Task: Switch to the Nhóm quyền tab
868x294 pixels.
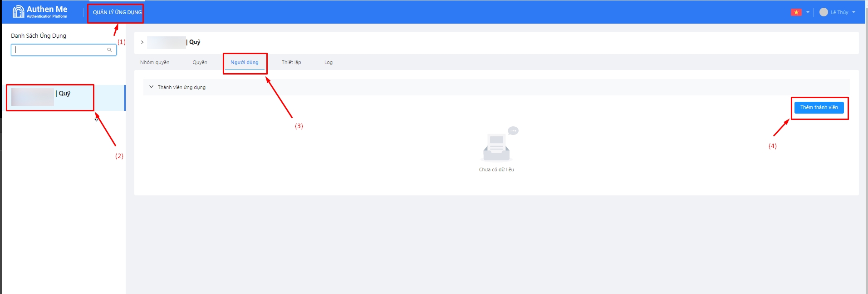Action: point(155,62)
